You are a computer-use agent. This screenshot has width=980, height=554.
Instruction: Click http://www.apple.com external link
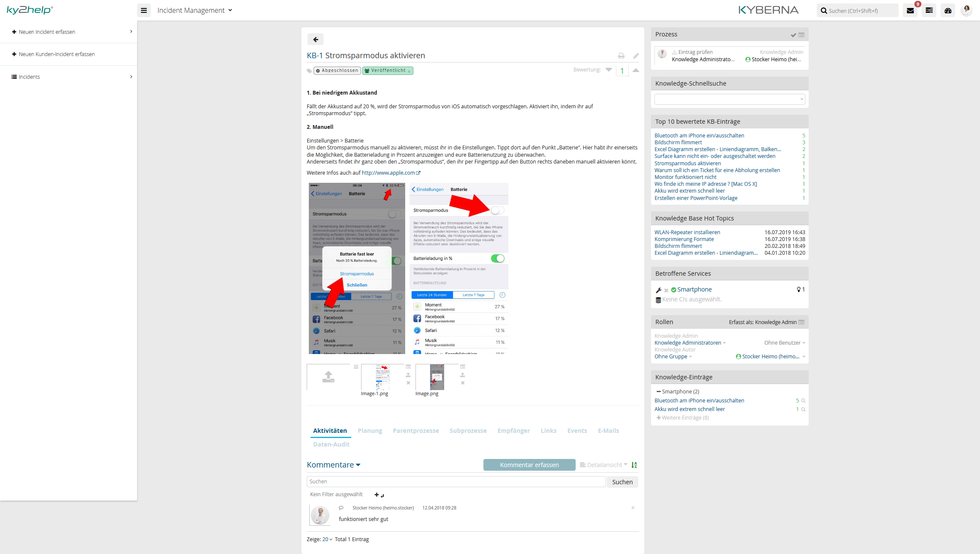point(390,173)
